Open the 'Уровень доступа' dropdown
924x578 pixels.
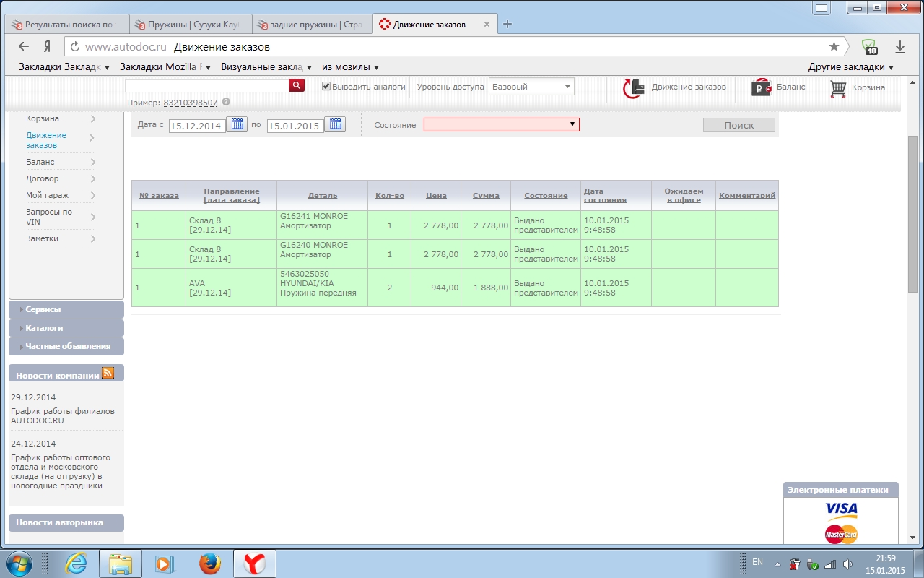531,87
